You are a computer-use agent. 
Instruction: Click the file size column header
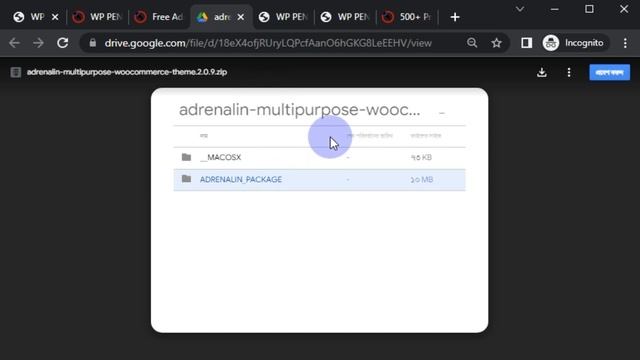[x=426, y=136]
